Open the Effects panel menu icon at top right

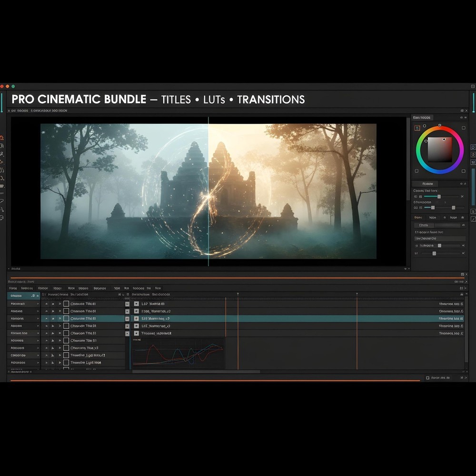pos(461,117)
